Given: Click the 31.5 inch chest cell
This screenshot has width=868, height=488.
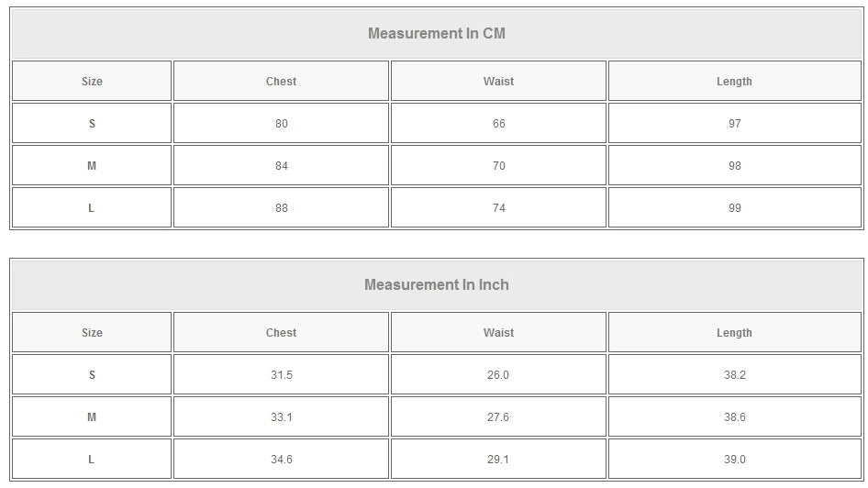Looking at the screenshot, I should pyautogui.click(x=281, y=375).
